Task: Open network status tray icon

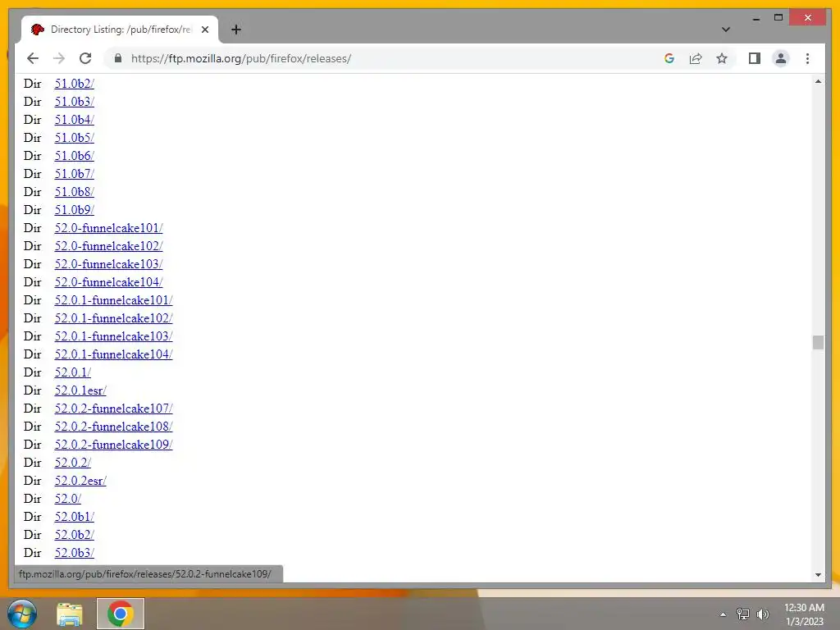Action: 742,614
